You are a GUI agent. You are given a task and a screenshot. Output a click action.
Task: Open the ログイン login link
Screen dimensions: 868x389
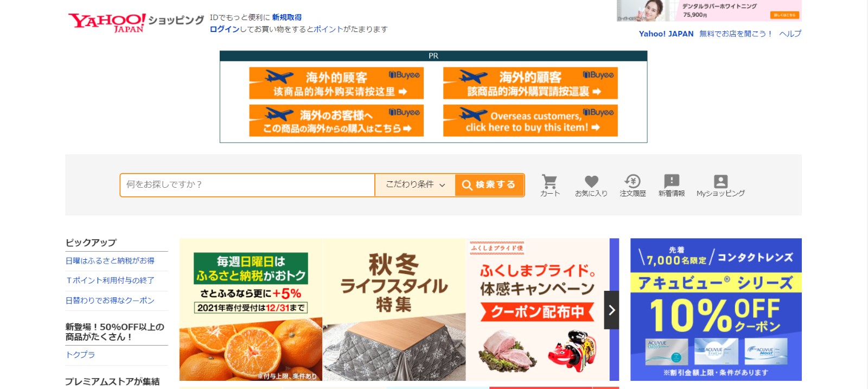pyautogui.click(x=225, y=29)
